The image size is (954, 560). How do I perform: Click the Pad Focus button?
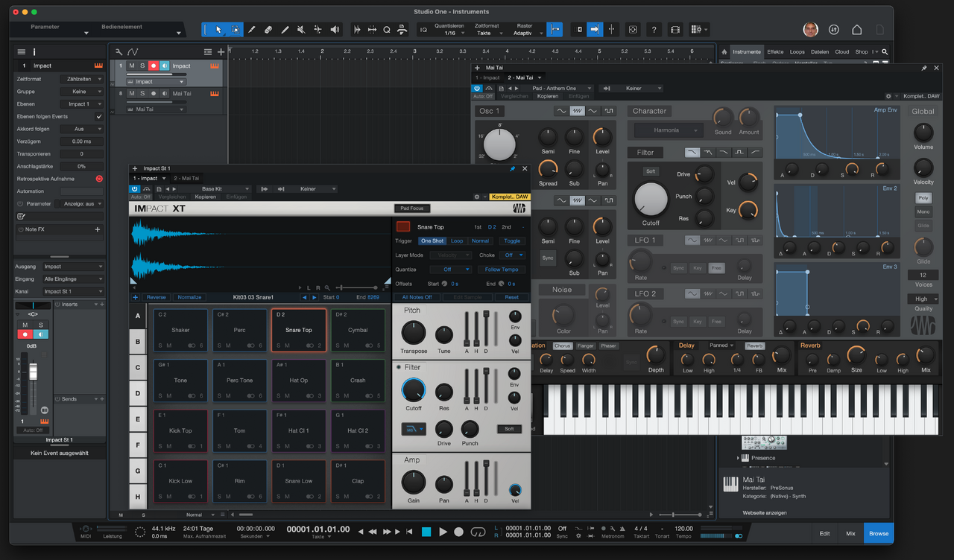(412, 209)
